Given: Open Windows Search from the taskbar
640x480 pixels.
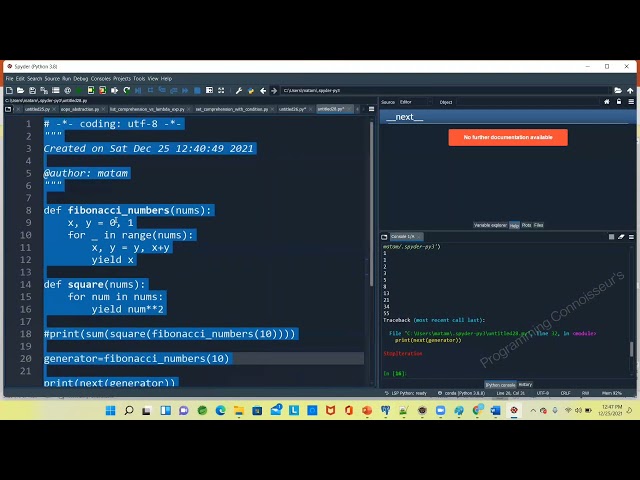Looking at the screenshot, I should click(x=129, y=410).
